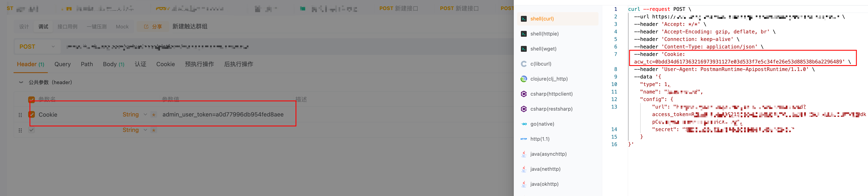
Task: Click the 分享 share button
Action: 153,27
